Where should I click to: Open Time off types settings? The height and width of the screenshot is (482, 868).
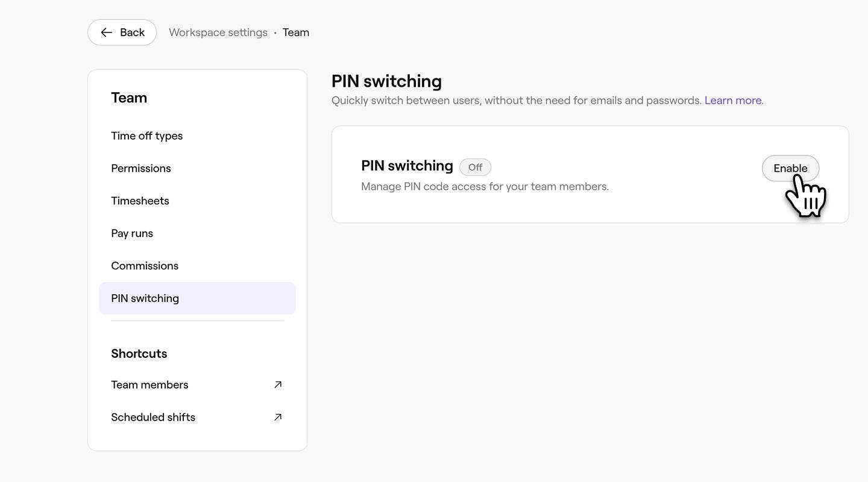pos(146,136)
